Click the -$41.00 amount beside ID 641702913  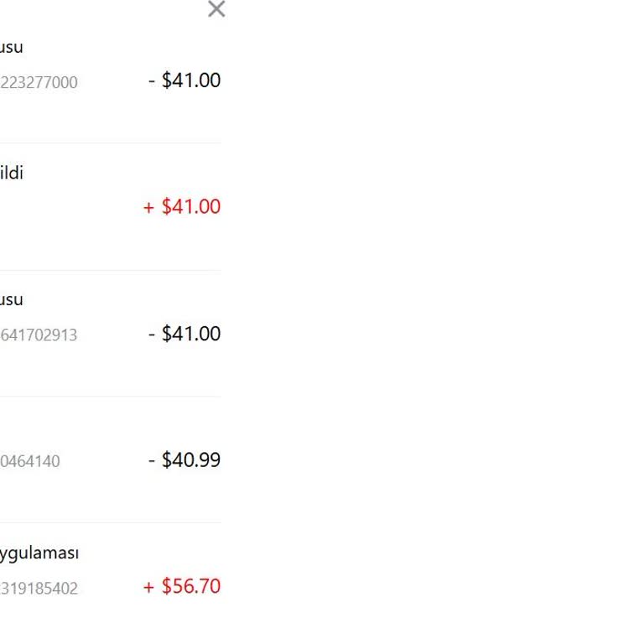pos(184,334)
